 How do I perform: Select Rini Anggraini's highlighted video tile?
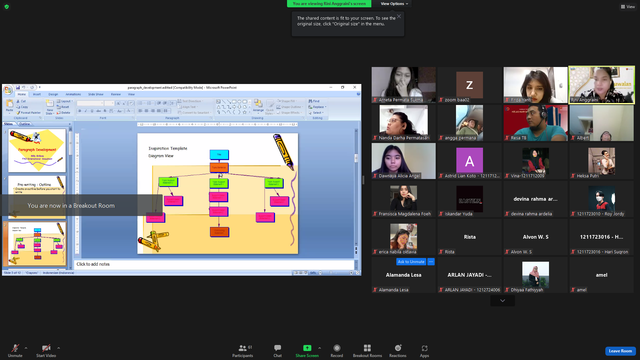pyautogui.click(x=602, y=84)
